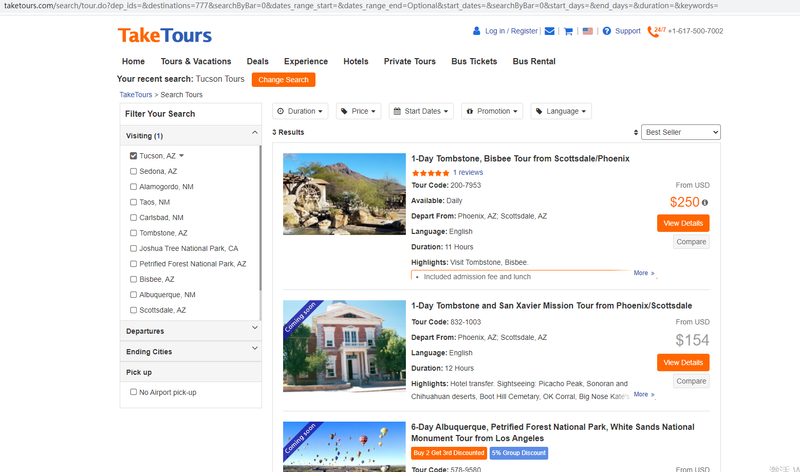Click the hot air balloons tour thumbnail
Viewport: 800px width, 472px height.
pyautogui.click(x=344, y=446)
